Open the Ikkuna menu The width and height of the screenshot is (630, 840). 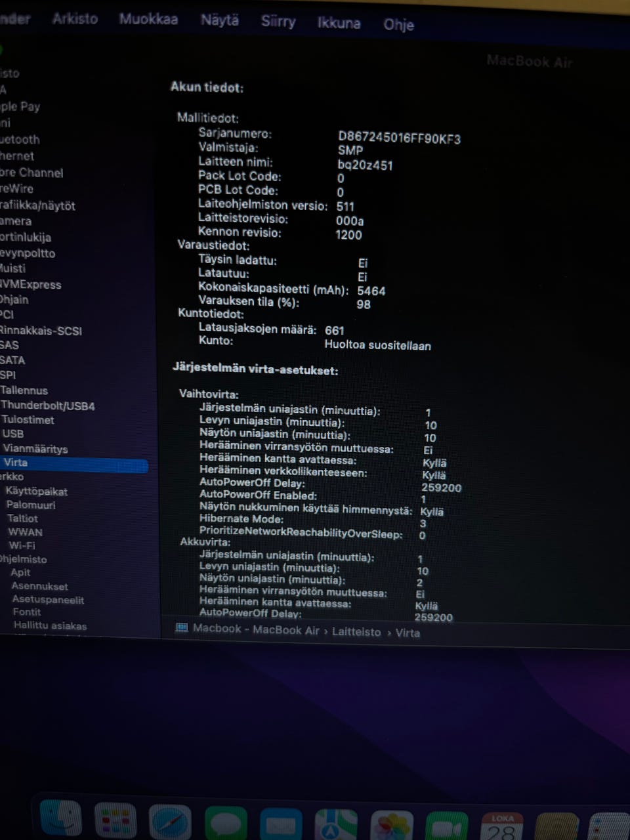[x=339, y=23]
